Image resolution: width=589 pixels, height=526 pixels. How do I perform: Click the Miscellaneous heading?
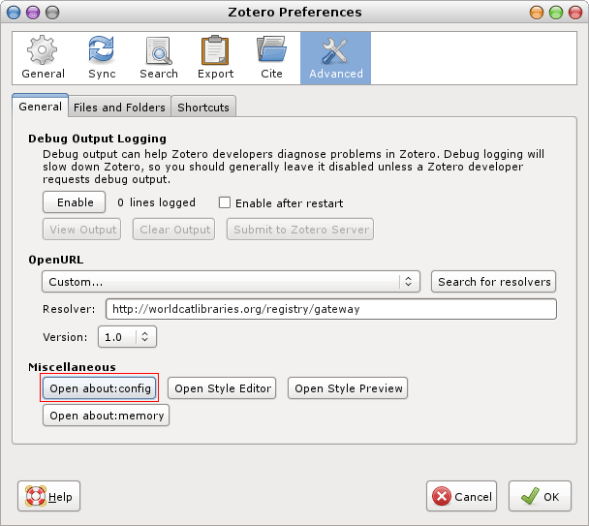click(x=72, y=367)
